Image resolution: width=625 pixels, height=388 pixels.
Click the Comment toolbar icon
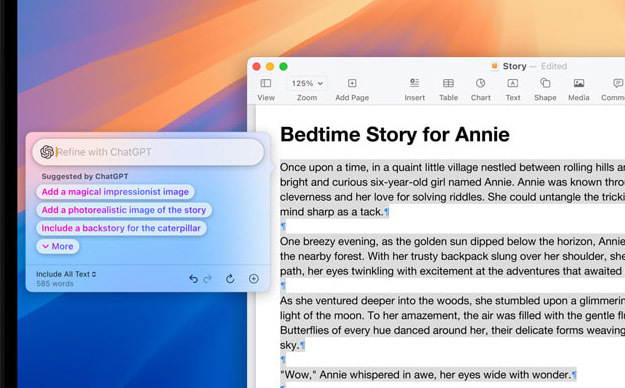pyautogui.click(x=618, y=83)
